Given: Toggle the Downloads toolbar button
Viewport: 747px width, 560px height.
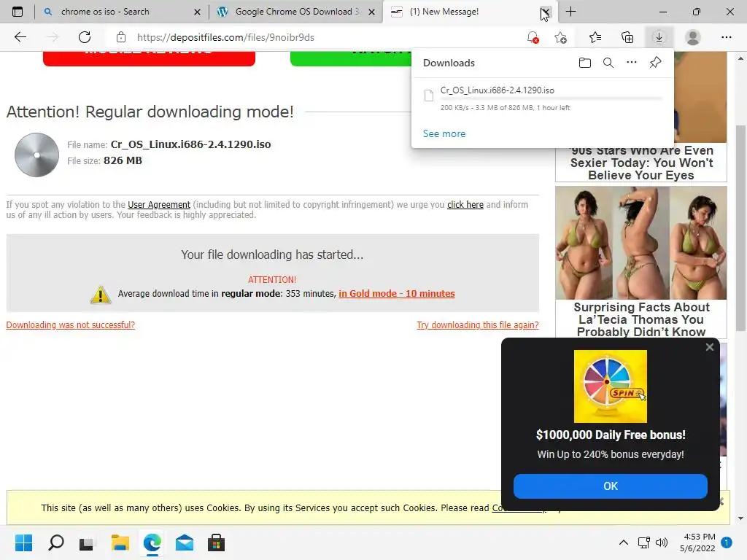Looking at the screenshot, I should pyautogui.click(x=659, y=37).
